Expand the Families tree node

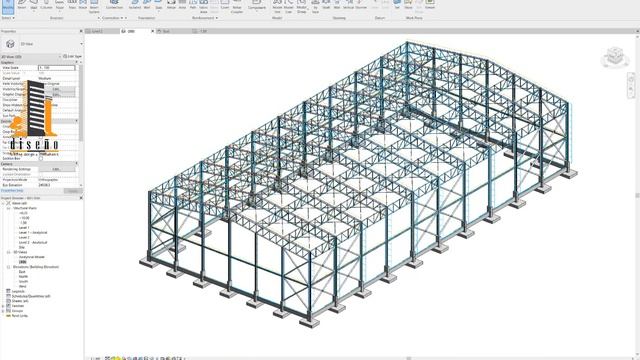tap(3, 306)
